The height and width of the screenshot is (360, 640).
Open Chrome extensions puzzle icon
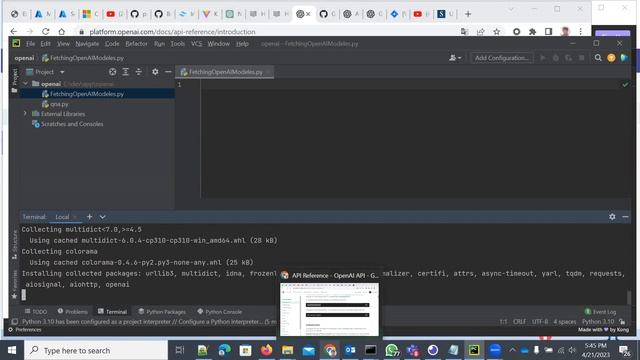[x=532, y=31]
